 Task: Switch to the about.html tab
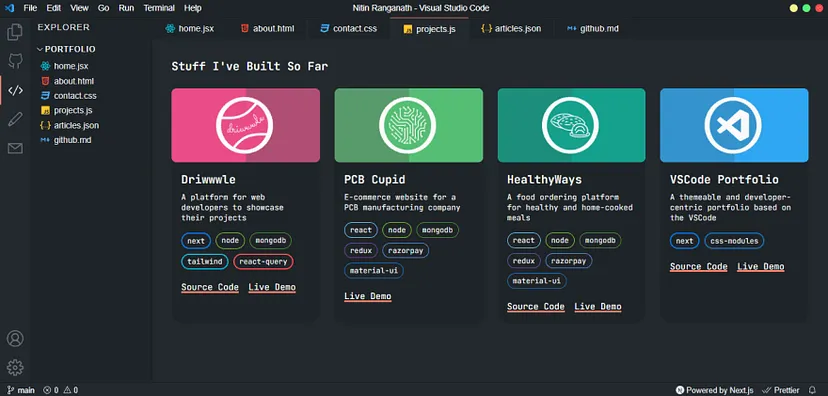268,29
